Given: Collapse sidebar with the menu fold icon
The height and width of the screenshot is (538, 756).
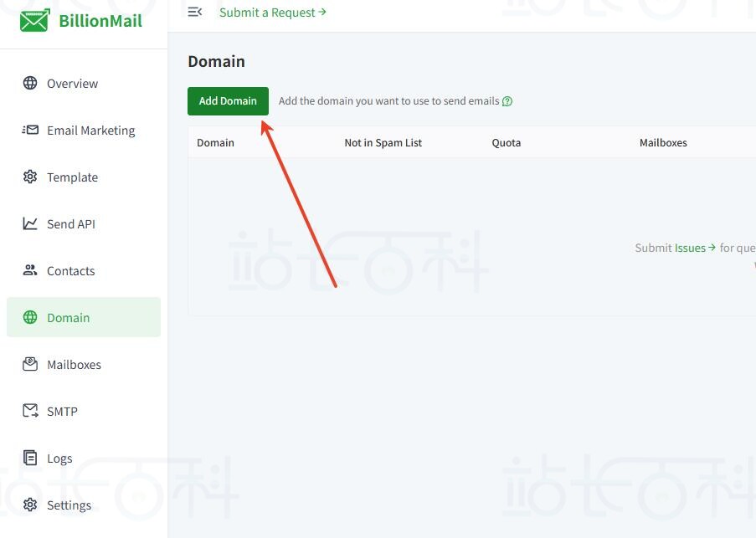Looking at the screenshot, I should 195,12.
